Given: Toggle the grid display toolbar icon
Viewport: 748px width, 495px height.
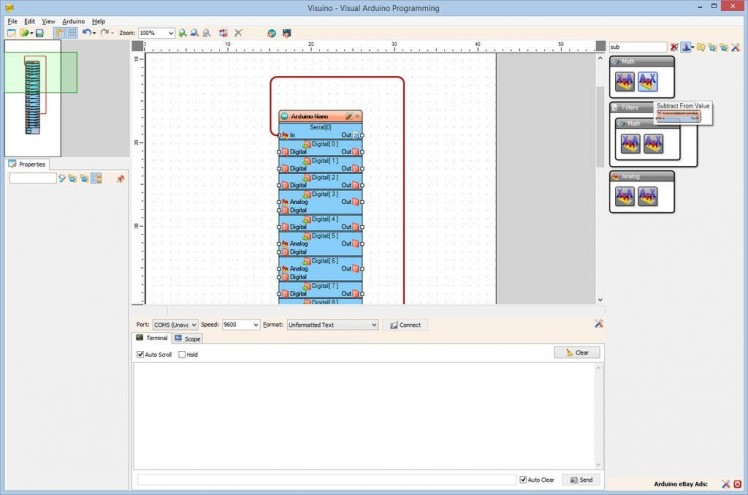Looking at the screenshot, I should [x=72, y=33].
